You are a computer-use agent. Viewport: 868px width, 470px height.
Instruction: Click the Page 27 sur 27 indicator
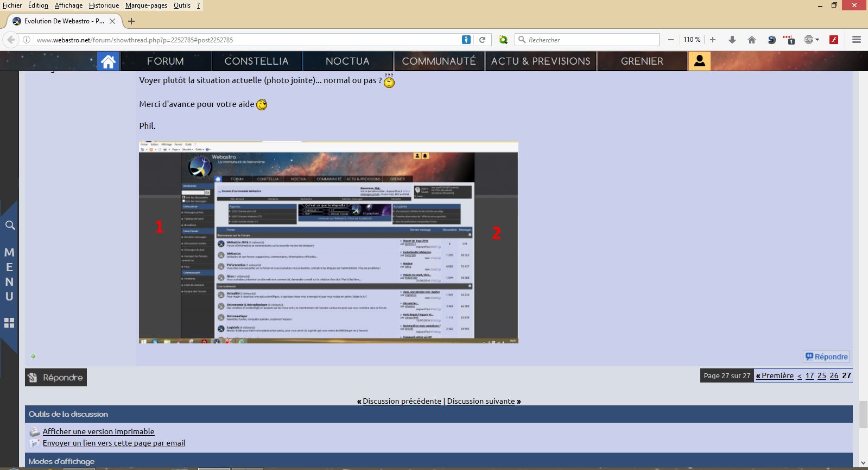coord(727,375)
